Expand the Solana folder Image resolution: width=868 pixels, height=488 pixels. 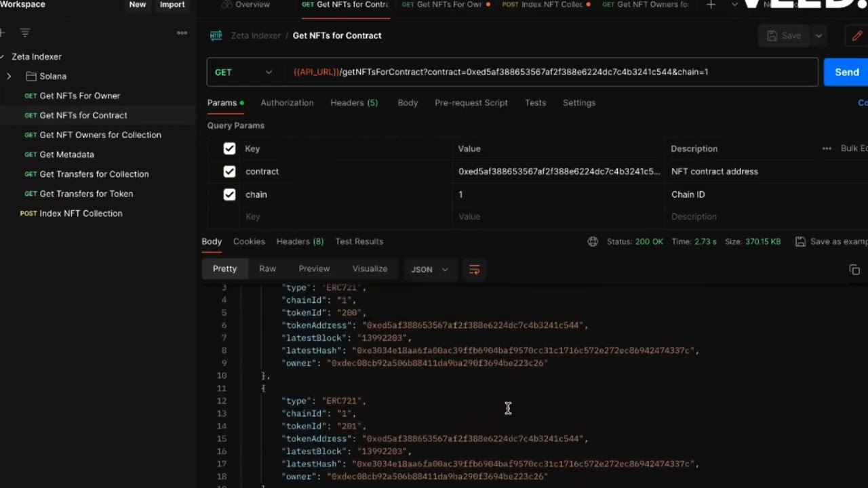point(9,77)
